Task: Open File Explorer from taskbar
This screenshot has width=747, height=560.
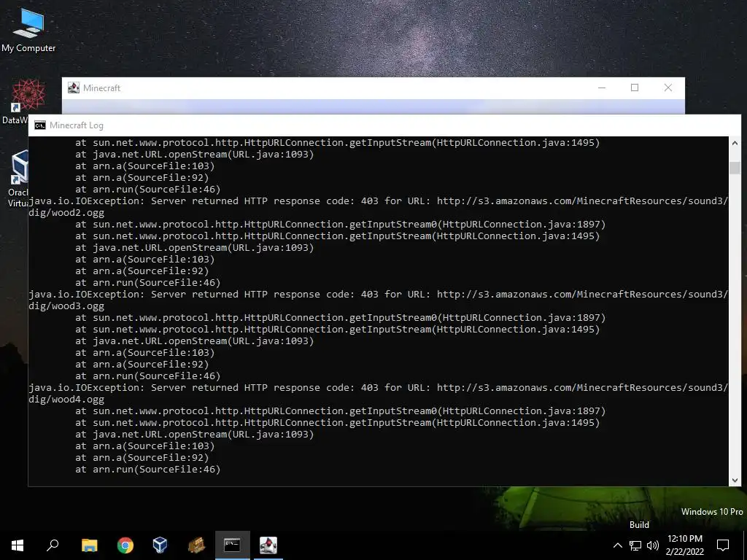Action: click(x=89, y=545)
